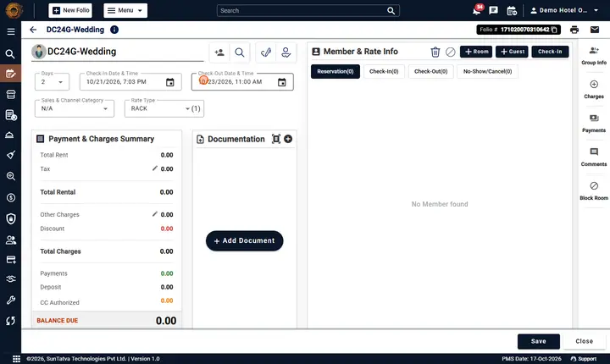Open the calendar schedule icon in top bar
The height and width of the screenshot is (364, 610).
tap(512, 10)
